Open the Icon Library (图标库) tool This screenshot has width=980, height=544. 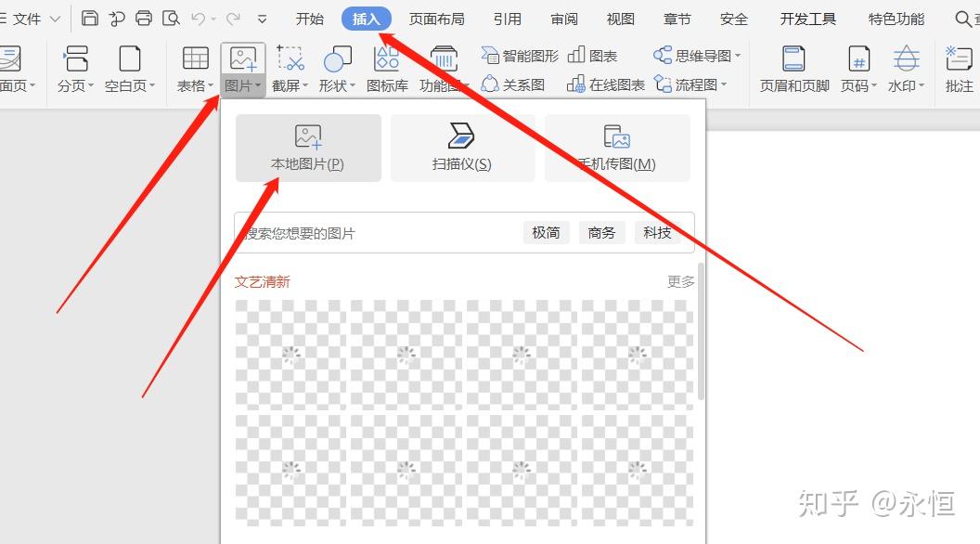pyautogui.click(x=387, y=70)
